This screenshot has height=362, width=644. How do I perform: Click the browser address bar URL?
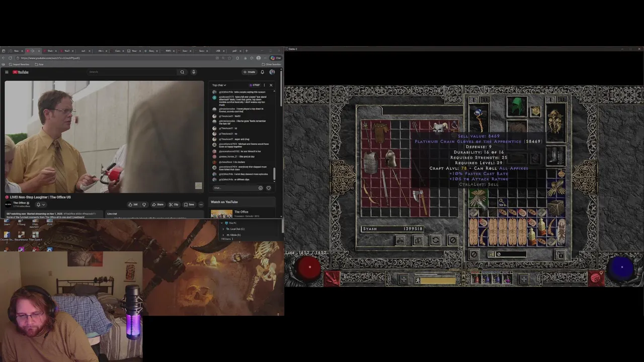tap(50, 58)
